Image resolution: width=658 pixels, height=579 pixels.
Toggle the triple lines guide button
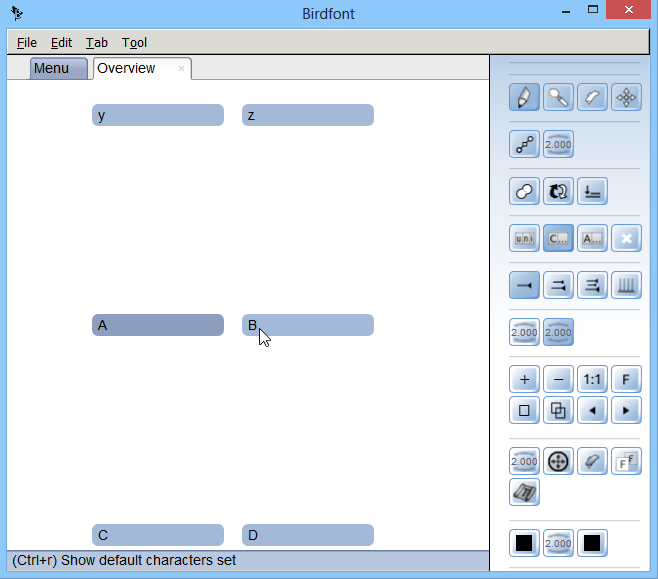click(592, 285)
